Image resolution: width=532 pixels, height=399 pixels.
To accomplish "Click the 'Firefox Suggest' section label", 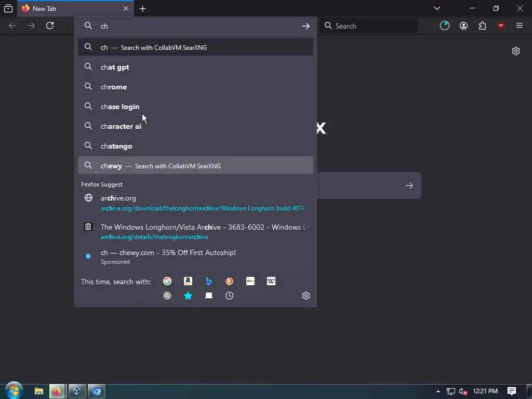I will pyautogui.click(x=102, y=184).
